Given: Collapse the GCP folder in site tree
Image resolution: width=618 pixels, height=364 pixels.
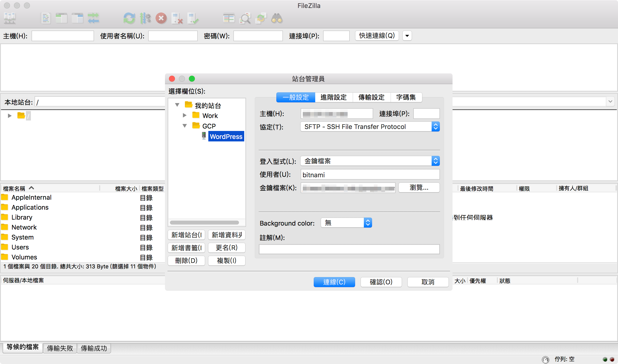Looking at the screenshot, I should [x=185, y=126].
